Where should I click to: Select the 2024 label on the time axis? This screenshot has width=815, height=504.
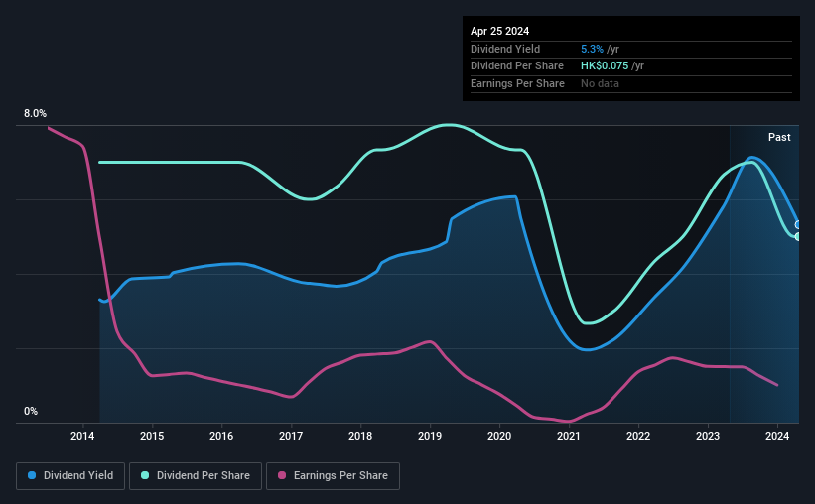pos(777,436)
